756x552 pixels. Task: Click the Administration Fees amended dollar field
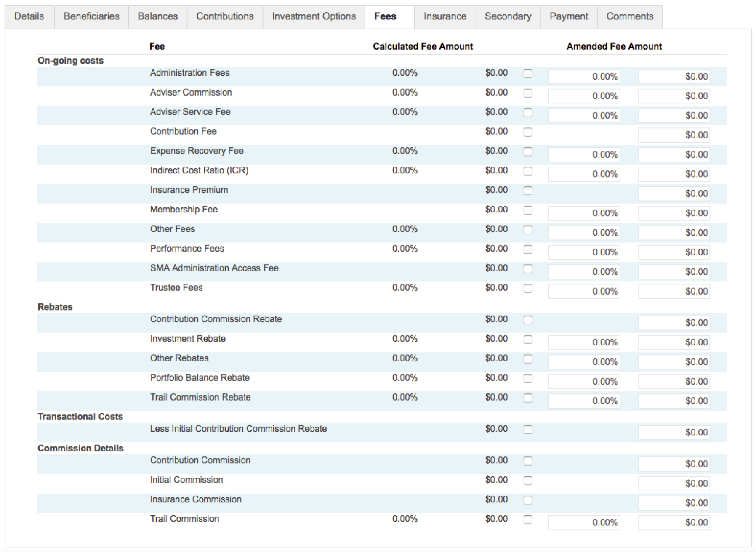pos(674,77)
